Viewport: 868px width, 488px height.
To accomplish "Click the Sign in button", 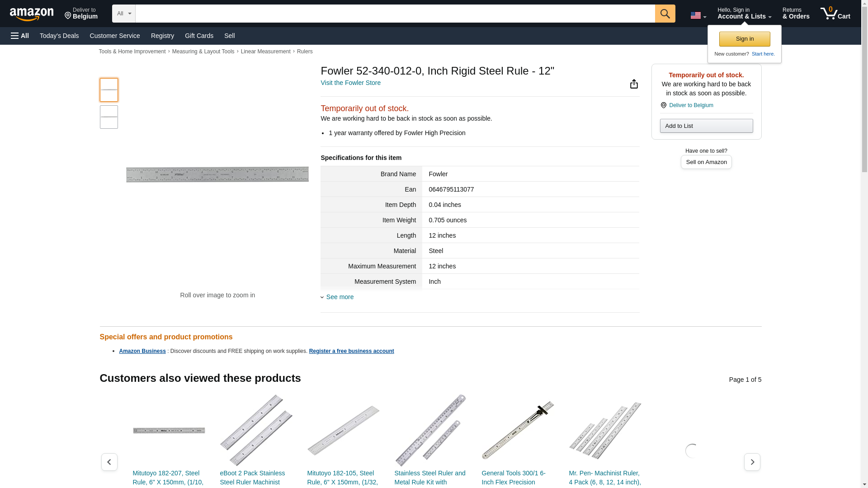I will 744,39.
